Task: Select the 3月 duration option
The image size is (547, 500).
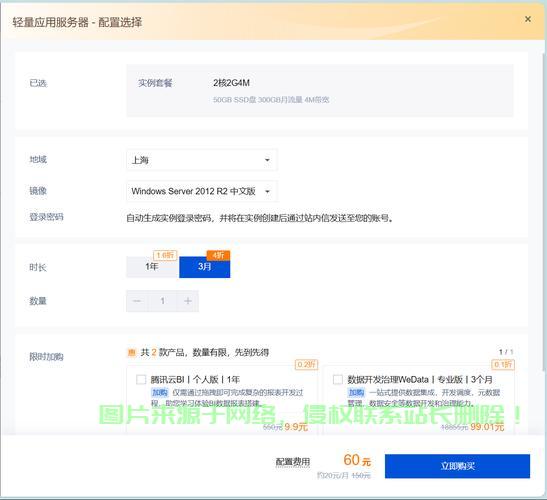Action: click(x=205, y=267)
